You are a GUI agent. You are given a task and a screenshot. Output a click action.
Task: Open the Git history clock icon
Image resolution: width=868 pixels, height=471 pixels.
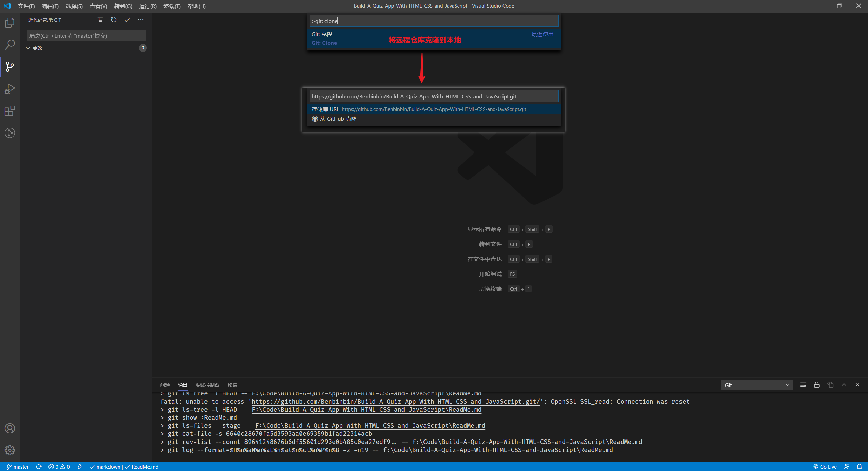[10, 133]
